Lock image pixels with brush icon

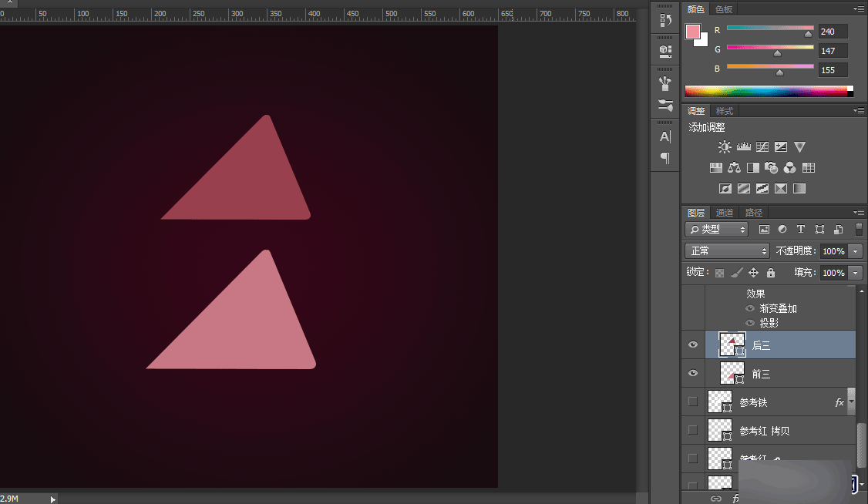736,273
